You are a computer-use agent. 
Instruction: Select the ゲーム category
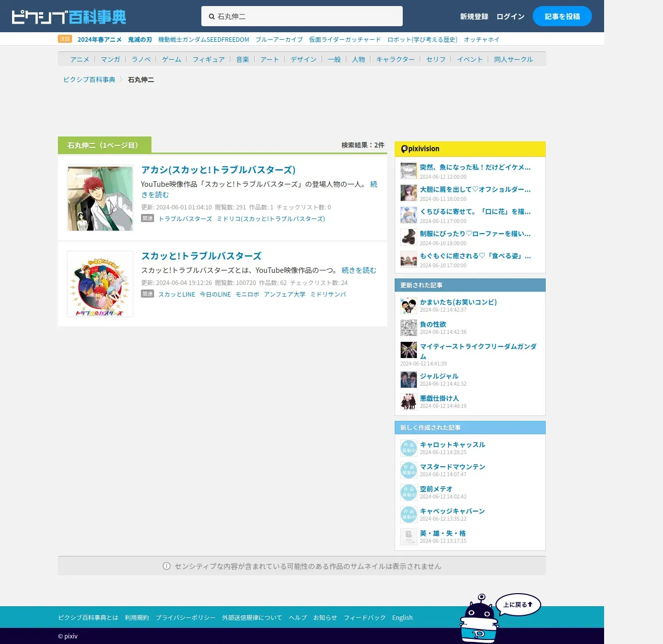(x=172, y=59)
